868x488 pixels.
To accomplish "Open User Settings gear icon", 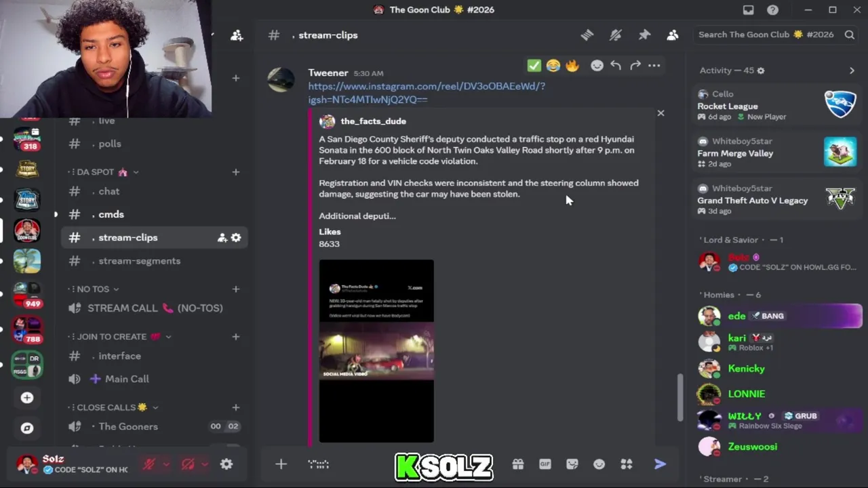I will tap(226, 464).
